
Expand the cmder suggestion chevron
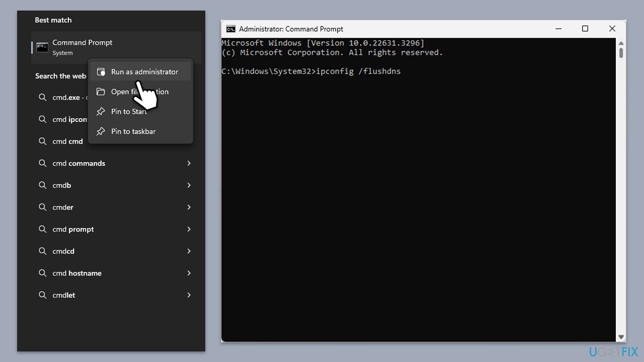[x=189, y=207]
